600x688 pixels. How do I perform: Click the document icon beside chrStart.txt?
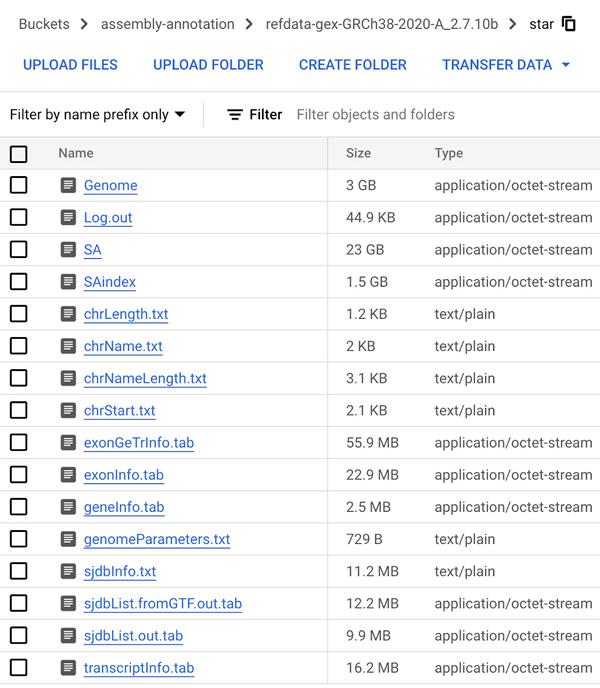click(x=68, y=411)
